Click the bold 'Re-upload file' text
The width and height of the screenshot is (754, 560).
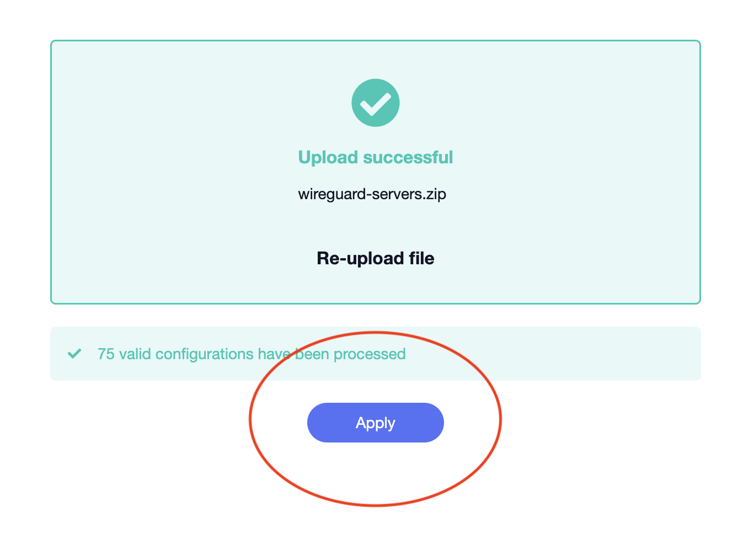pos(375,258)
